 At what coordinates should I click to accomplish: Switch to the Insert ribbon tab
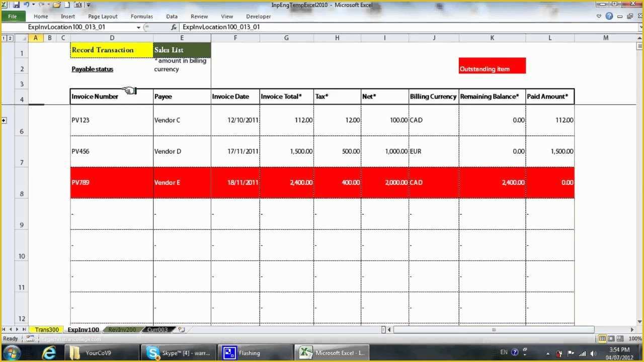coord(68,17)
